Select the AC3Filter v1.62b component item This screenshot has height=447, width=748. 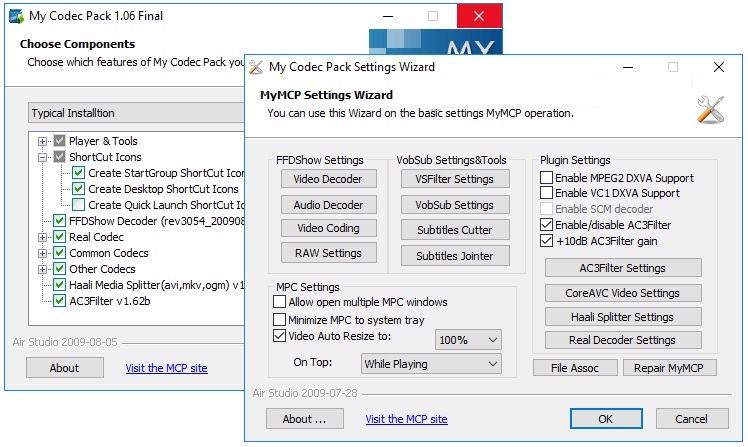click(x=110, y=301)
